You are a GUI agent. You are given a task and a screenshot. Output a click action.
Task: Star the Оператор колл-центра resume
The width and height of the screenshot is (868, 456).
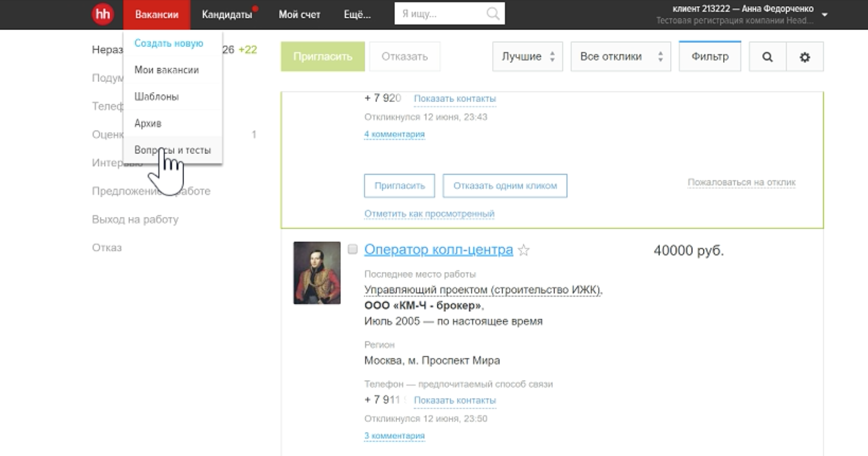[523, 250]
